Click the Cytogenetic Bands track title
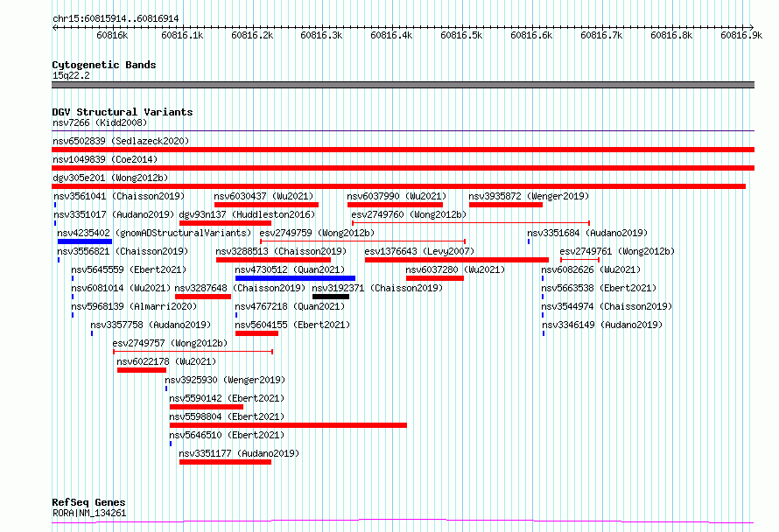This screenshot has height=532, width=779. click(104, 65)
